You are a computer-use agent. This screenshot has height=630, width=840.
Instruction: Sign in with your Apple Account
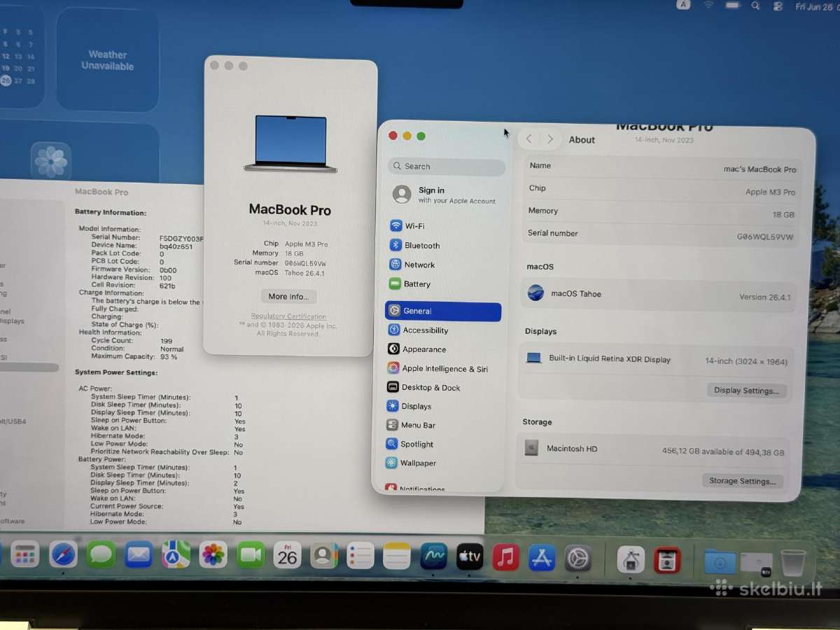[445, 195]
